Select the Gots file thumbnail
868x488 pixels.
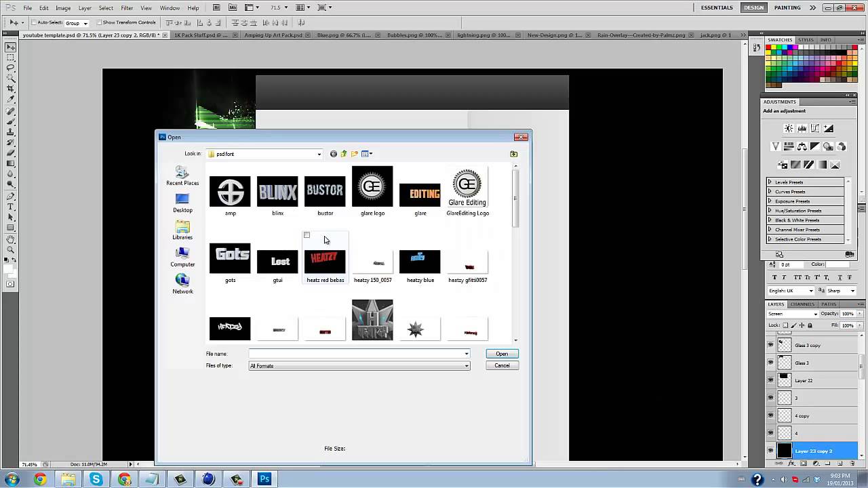pyautogui.click(x=230, y=258)
